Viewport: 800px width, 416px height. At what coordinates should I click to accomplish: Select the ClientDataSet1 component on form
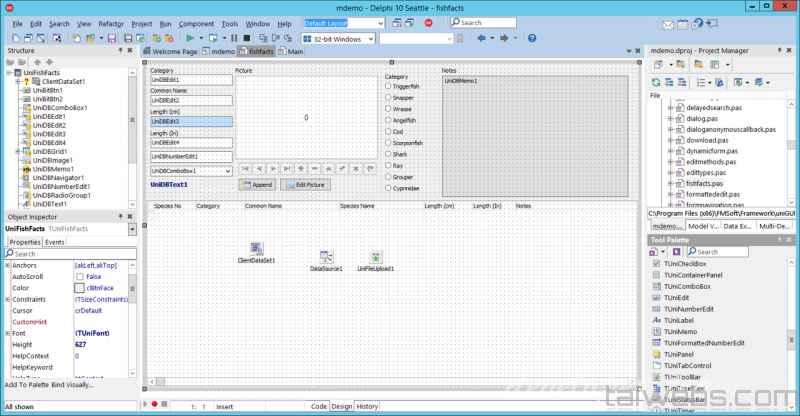(256, 248)
